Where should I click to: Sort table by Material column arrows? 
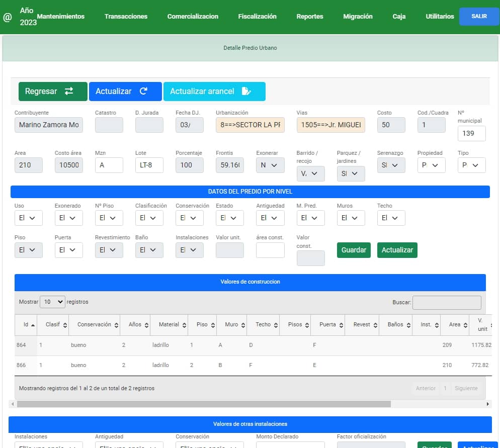184,325
